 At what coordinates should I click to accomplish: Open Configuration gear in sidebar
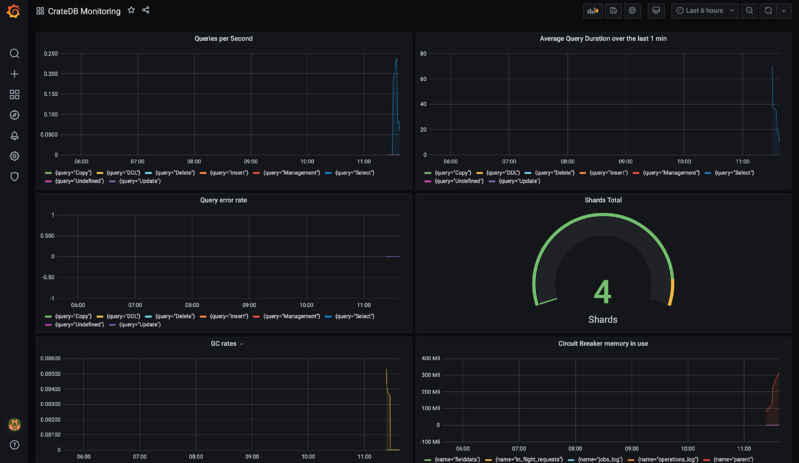(x=14, y=156)
